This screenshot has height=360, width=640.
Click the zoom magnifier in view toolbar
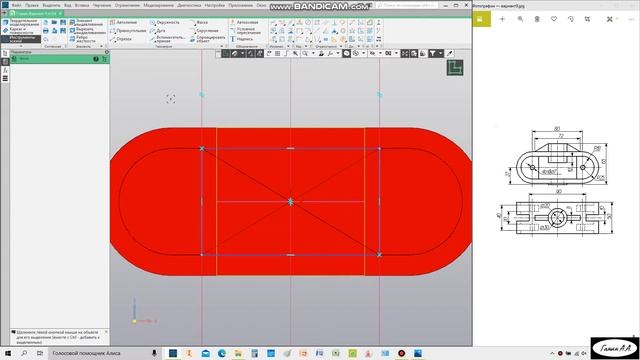pos(304,53)
